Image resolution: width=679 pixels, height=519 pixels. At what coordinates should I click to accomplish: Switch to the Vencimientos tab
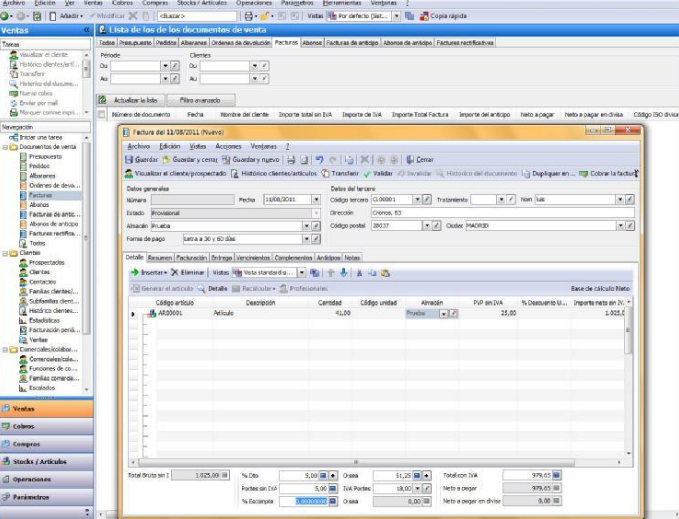(x=253, y=257)
